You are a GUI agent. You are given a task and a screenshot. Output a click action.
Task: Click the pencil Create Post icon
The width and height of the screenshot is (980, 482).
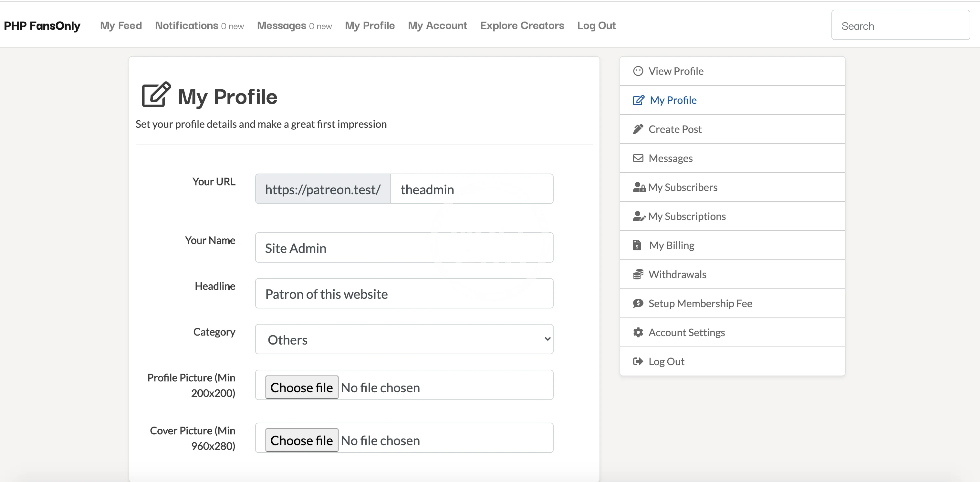638,129
